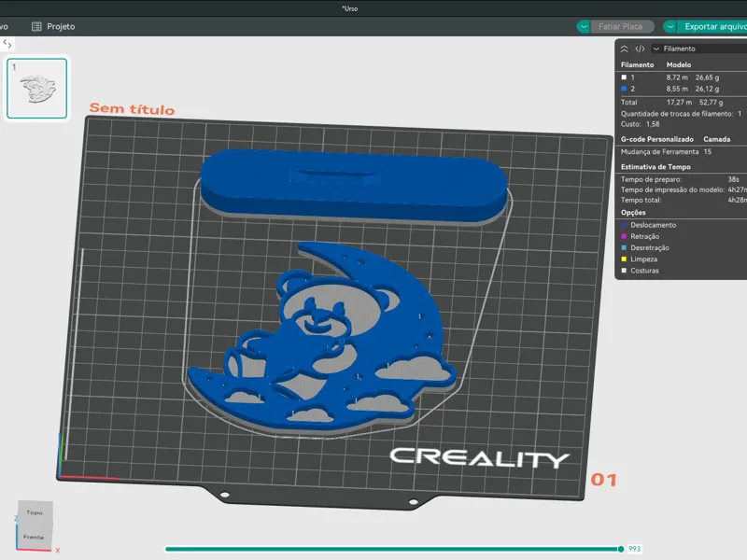
Task: Click the green layer slider track
Action: click(391, 549)
